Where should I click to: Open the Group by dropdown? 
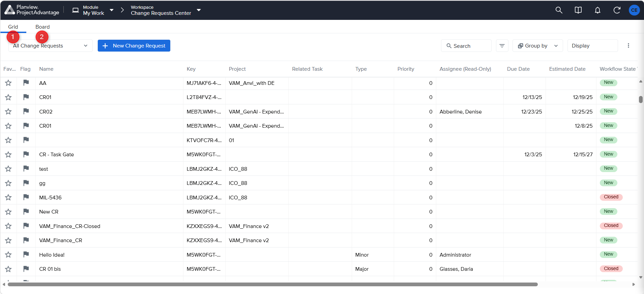(x=537, y=46)
